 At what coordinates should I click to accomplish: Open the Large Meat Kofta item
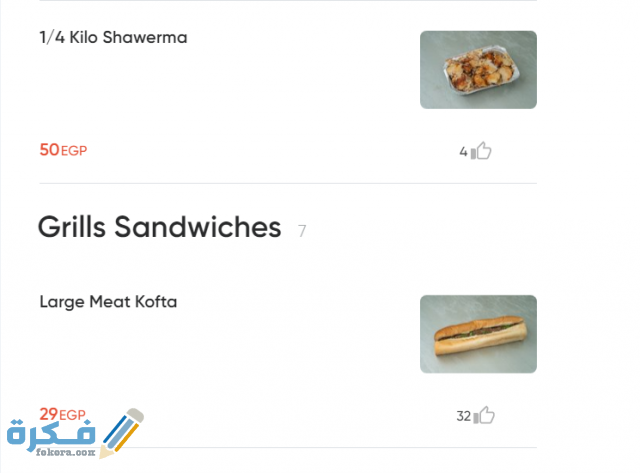pyautogui.click(x=108, y=301)
